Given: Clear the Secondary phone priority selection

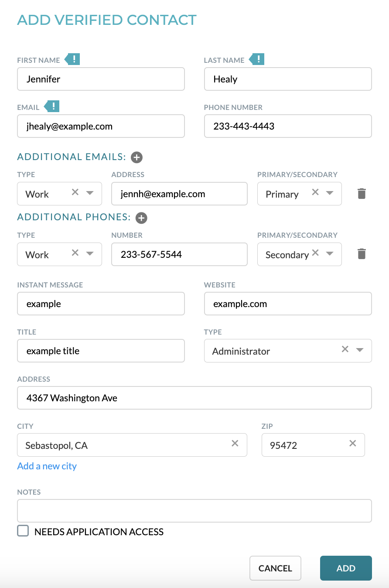Looking at the screenshot, I should (x=315, y=253).
